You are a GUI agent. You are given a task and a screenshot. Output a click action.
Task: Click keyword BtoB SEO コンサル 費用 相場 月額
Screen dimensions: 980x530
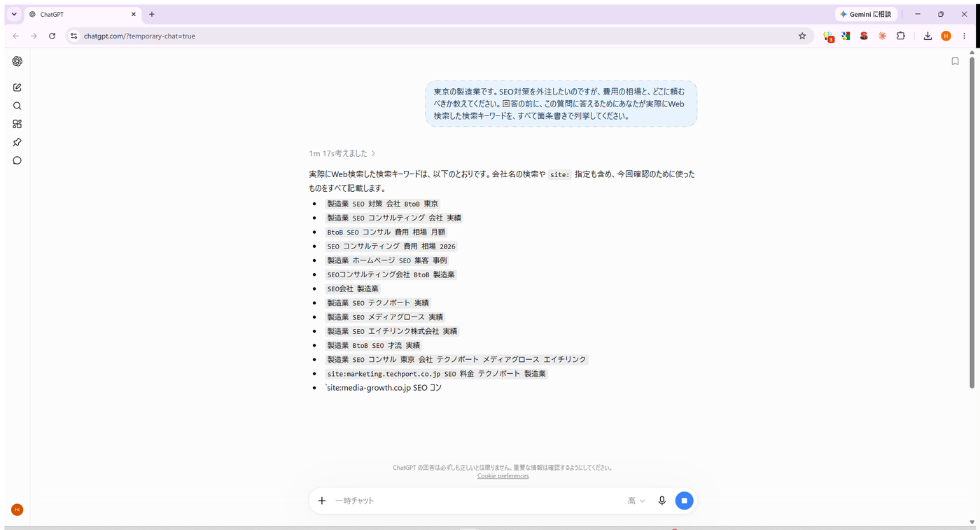click(x=386, y=232)
